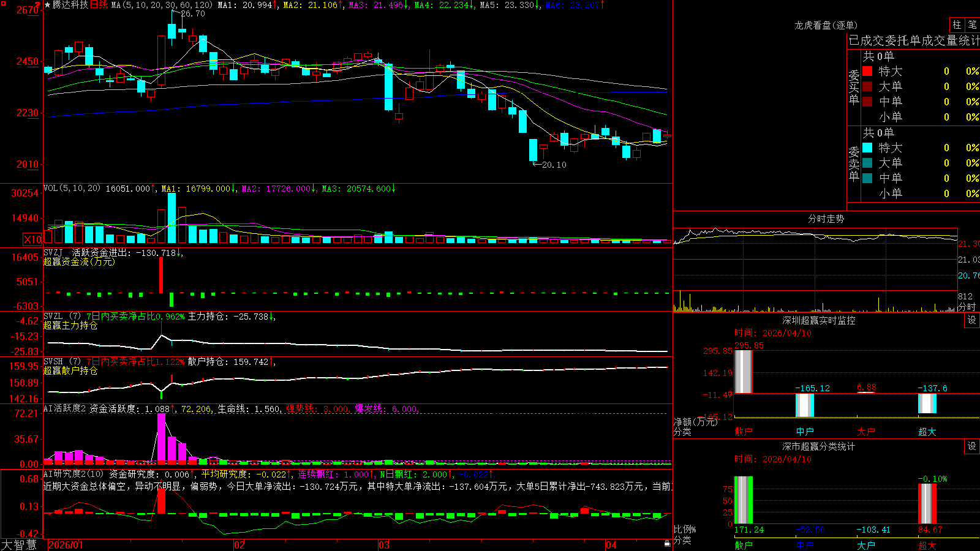Click the 04 month marker on the time axis
The height and width of the screenshot is (551, 980).
pyautogui.click(x=611, y=545)
